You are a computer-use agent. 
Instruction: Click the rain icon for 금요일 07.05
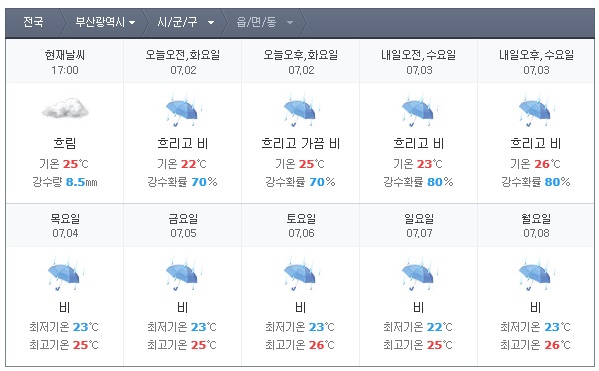(183, 274)
